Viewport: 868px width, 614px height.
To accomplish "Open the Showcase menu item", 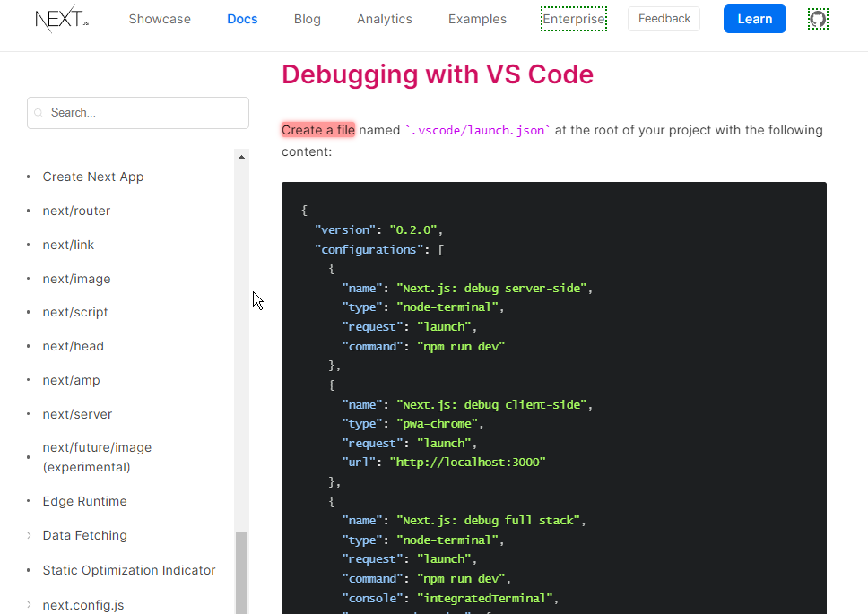I will coord(160,19).
